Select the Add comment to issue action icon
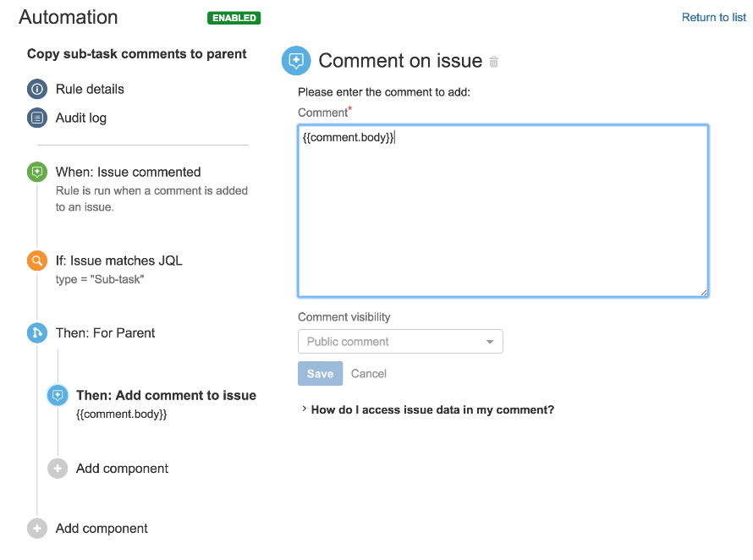This screenshot has width=753, height=560. [58, 395]
